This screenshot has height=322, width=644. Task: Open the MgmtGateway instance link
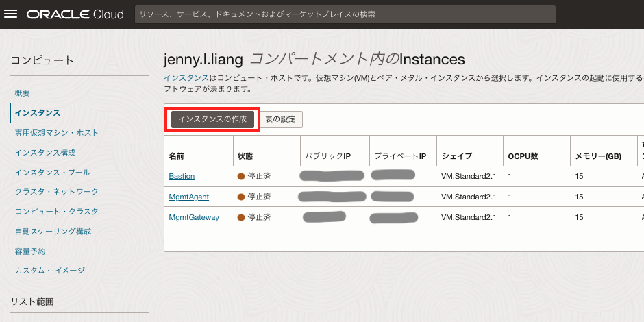click(x=194, y=217)
